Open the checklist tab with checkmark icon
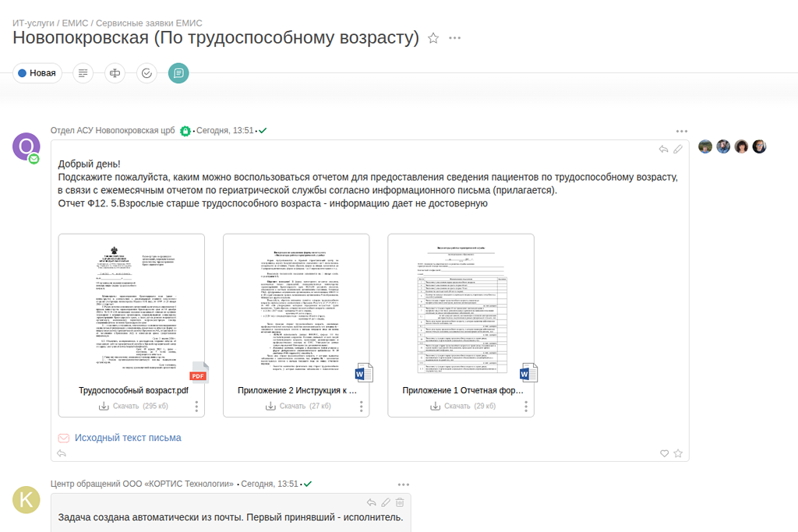Image resolution: width=798 pixels, height=532 pixels. coord(147,73)
